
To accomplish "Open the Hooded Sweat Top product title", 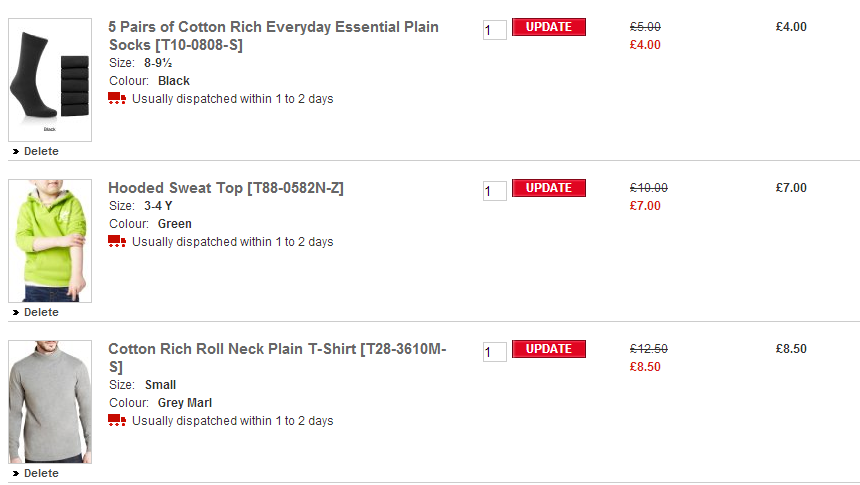I will (x=226, y=188).
